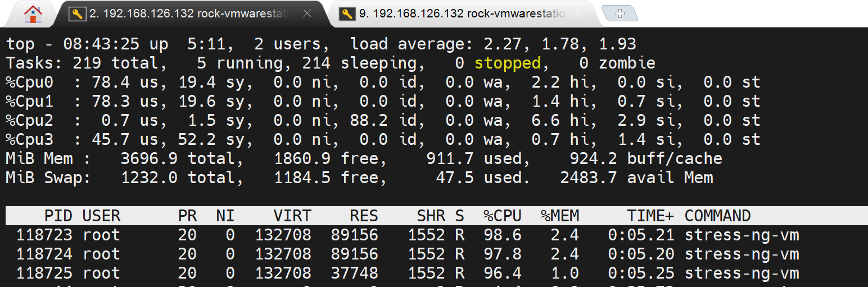Open the Home tab with house icon
Image resolution: width=868 pixels, height=287 pixels.
click(33, 14)
